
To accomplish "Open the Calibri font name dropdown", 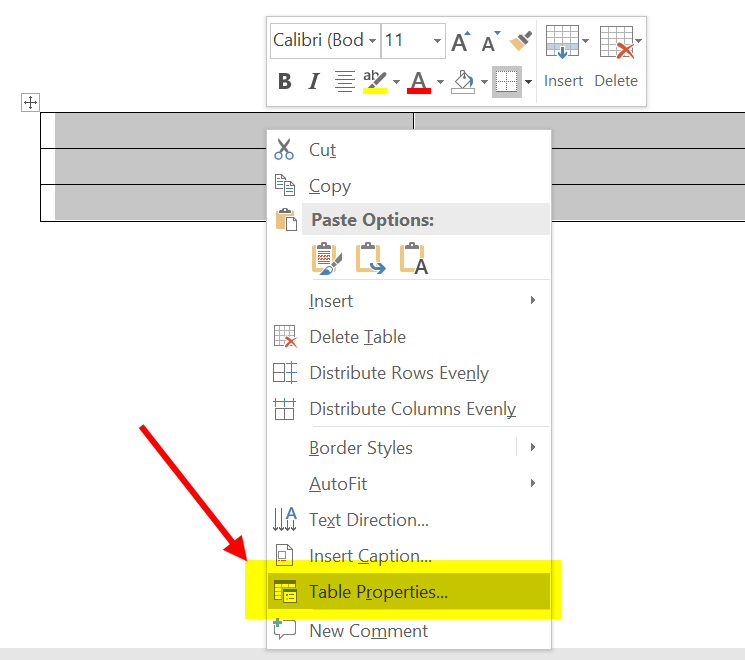I will (x=372, y=41).
